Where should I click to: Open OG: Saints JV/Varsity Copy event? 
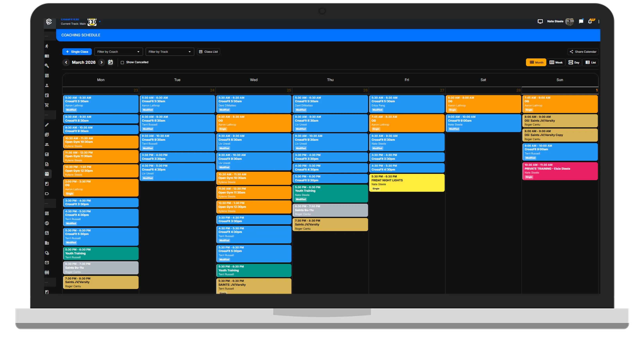560,135
